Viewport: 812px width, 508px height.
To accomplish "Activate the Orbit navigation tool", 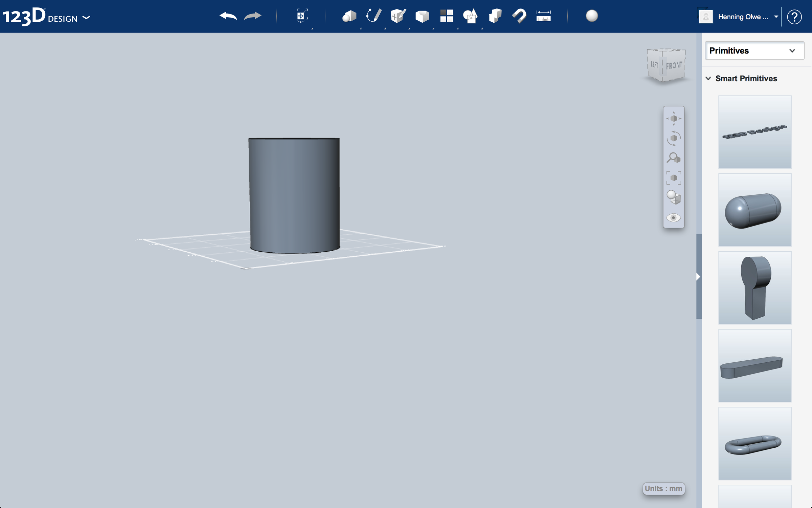I will pos(674,138).
